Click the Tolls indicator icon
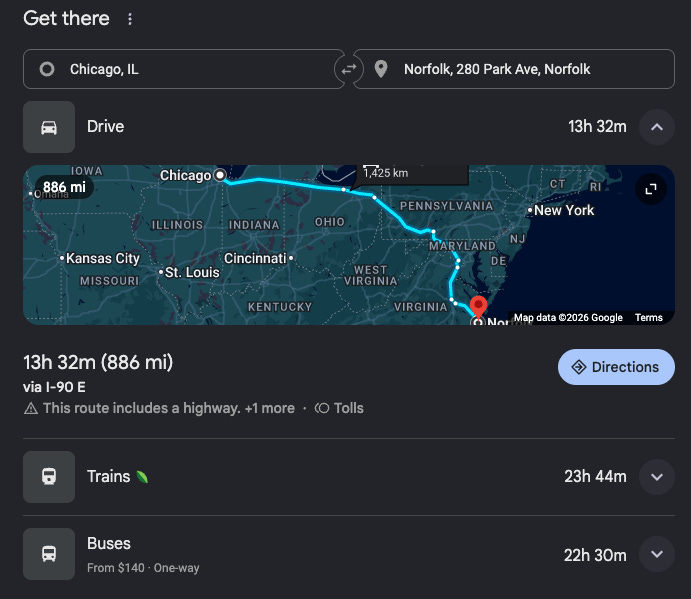 point(322,408)
